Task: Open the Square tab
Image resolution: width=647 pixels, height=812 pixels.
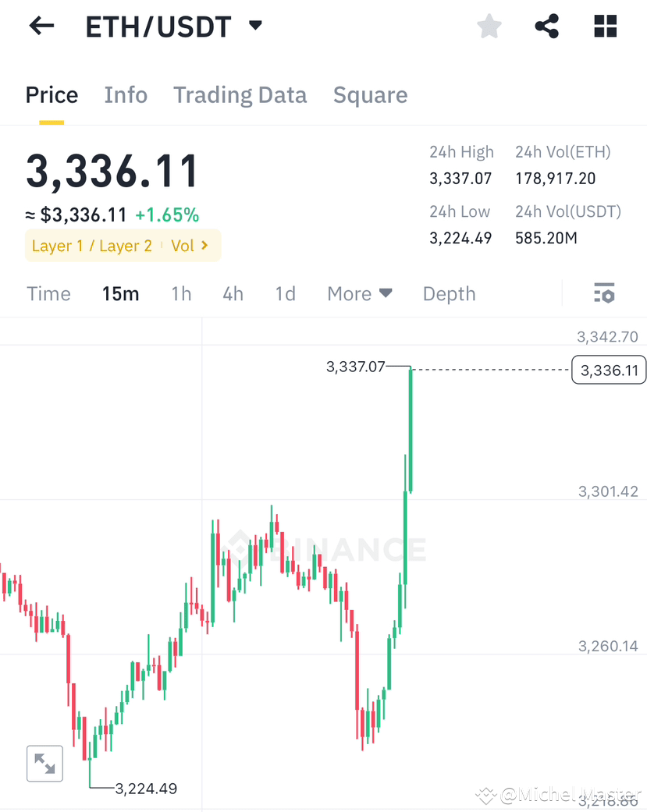Action: tap(370, 94)
